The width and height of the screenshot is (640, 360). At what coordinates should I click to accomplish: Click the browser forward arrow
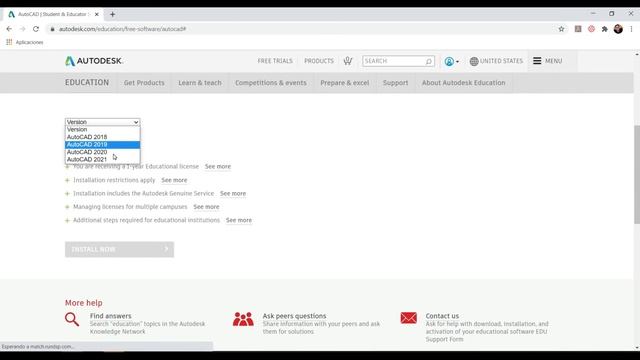click(x=22, y=29)
